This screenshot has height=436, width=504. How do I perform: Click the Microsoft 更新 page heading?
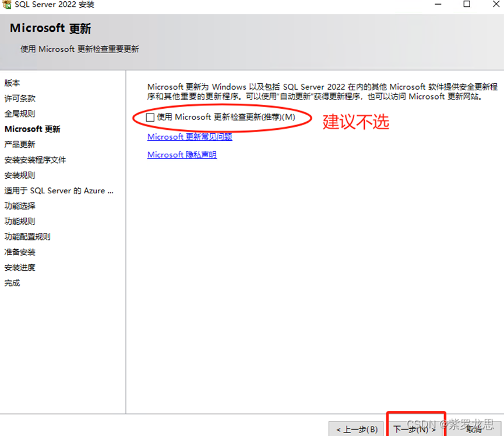pyautogui.click(x=51, y=29)
